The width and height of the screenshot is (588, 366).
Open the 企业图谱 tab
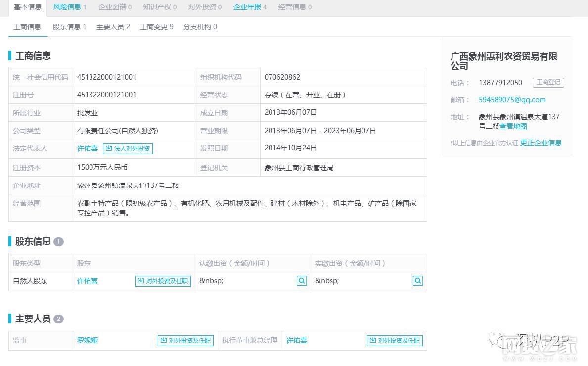115,7
